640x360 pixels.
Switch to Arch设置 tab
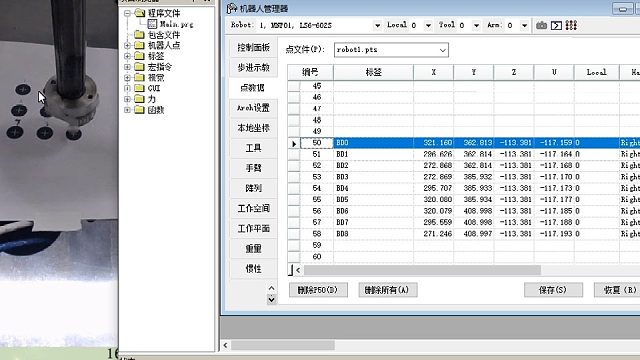253,108
